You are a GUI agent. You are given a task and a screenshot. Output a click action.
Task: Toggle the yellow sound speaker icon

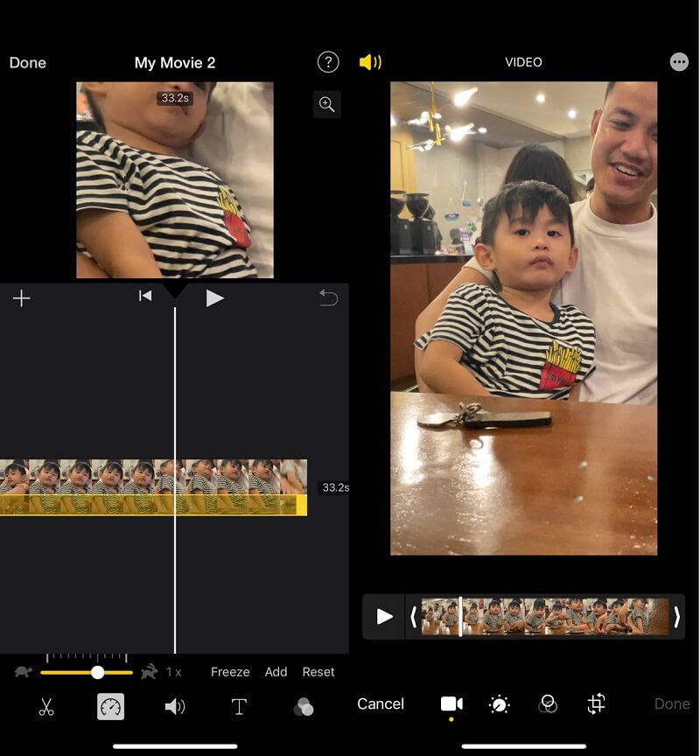pyautogui.click(x=370, y=62)
